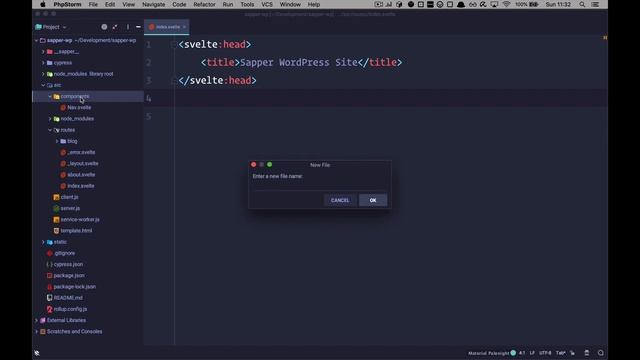Open the File menu
This screenshot has width=640, height=360.
[93, 4]
